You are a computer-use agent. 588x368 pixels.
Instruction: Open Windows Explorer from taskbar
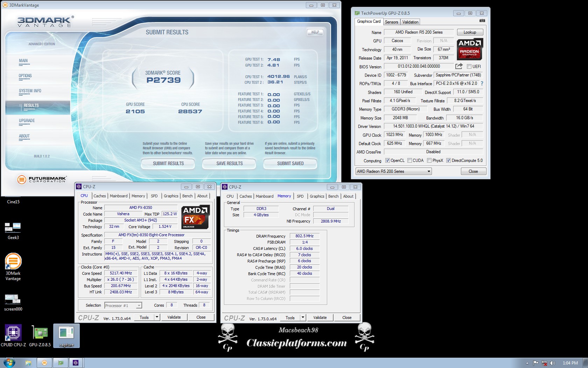(x=28, y=363)
